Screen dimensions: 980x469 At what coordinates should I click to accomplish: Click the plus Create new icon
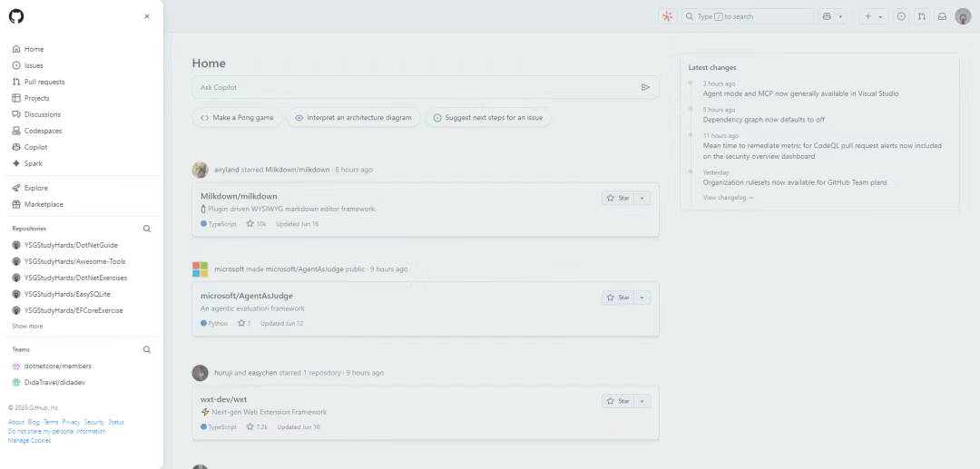click(x=868, y=17)
